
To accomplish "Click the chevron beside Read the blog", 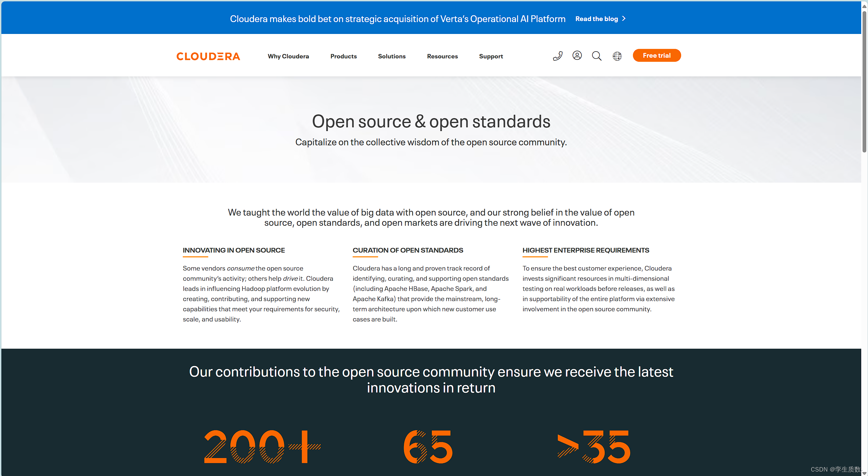I will 624,19.
